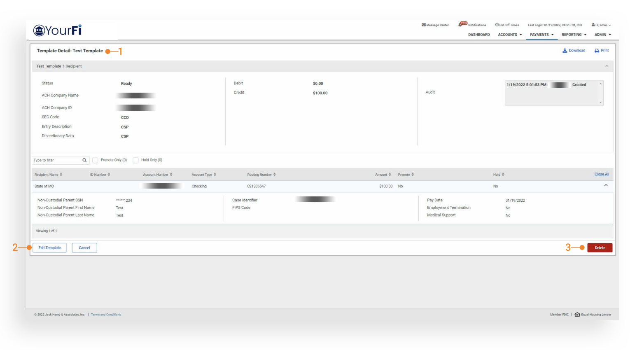Collapse the Test Template summary panel
The height and width of the screenshot is (350, 644).
coord(607,66)
